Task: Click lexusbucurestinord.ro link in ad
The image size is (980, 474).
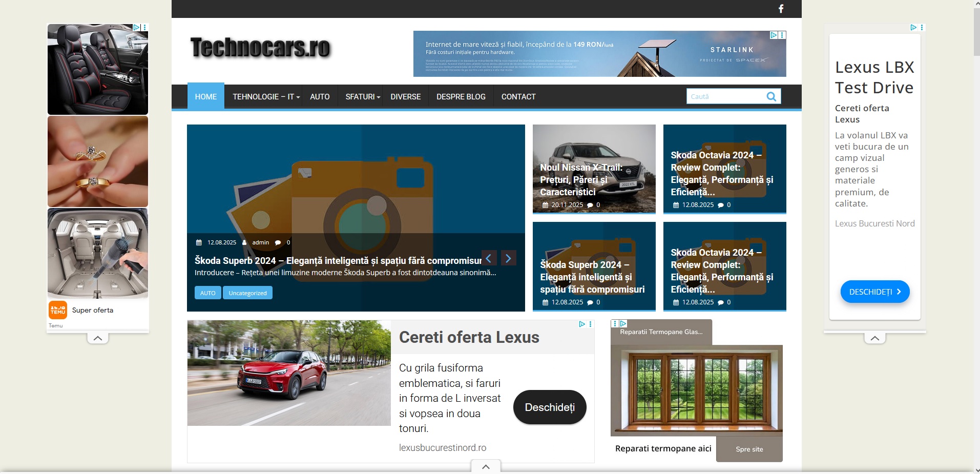Action: coord(443,447)
